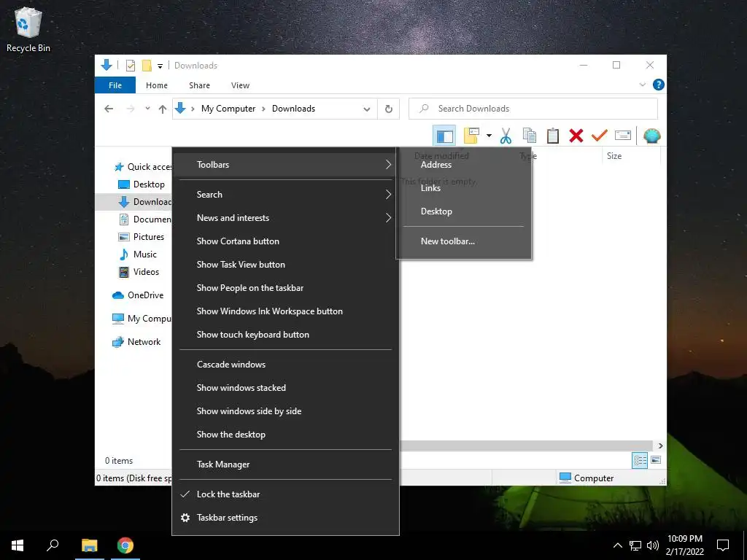
Task: Expand the Search submenu arrow
Action: [388, 195]
